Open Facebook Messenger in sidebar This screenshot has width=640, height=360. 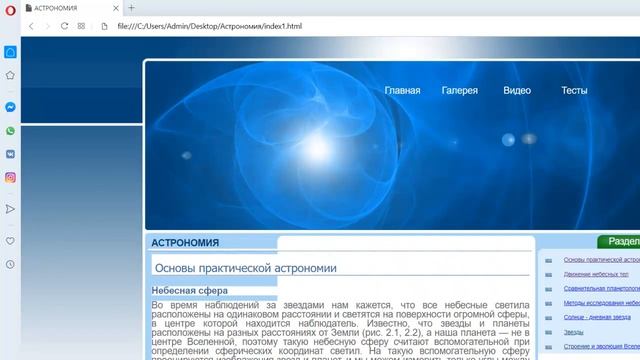10,107
